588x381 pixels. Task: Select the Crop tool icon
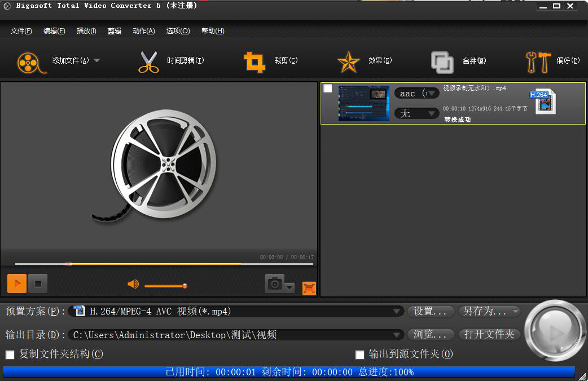point(254,62)
